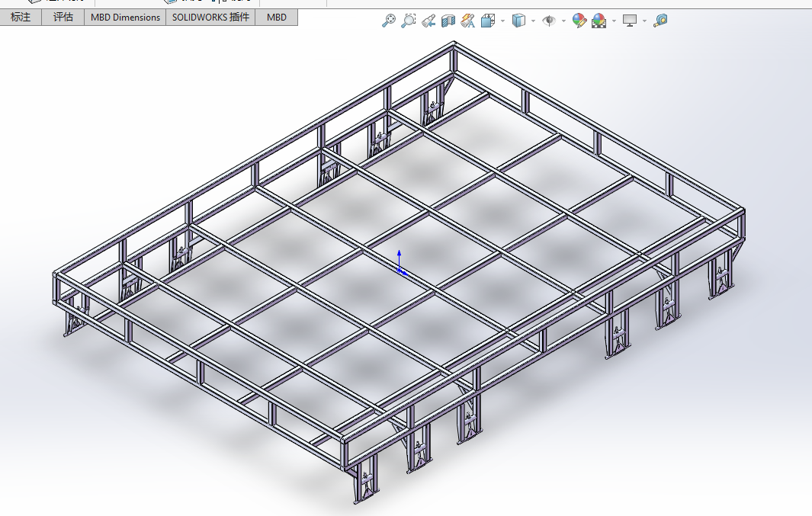Select the Zoom to Area tool
The height and width of the screenshot is (516, 812).
(x=409, y=21)
